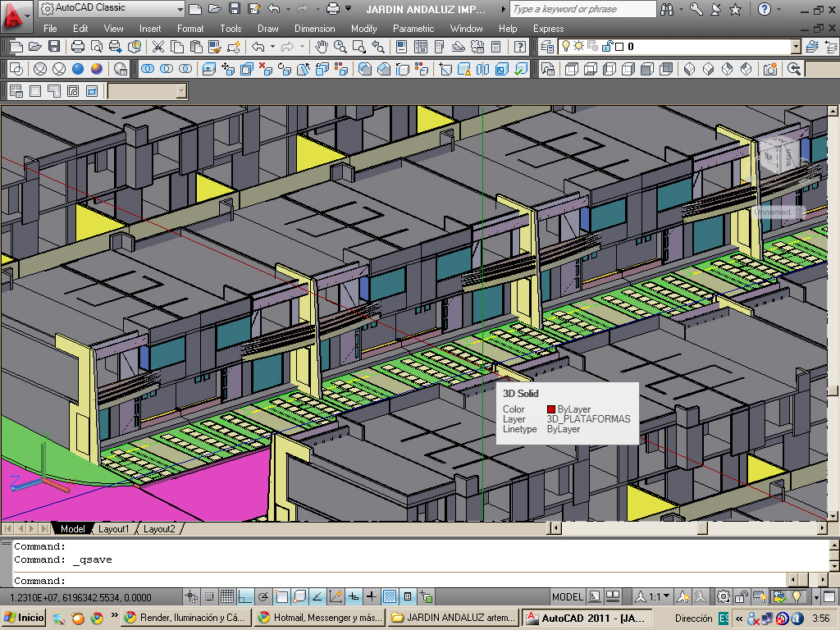This screenshot has height=630, width=840.
Task: Open the Parametric menu
Action: pos(413,28)
